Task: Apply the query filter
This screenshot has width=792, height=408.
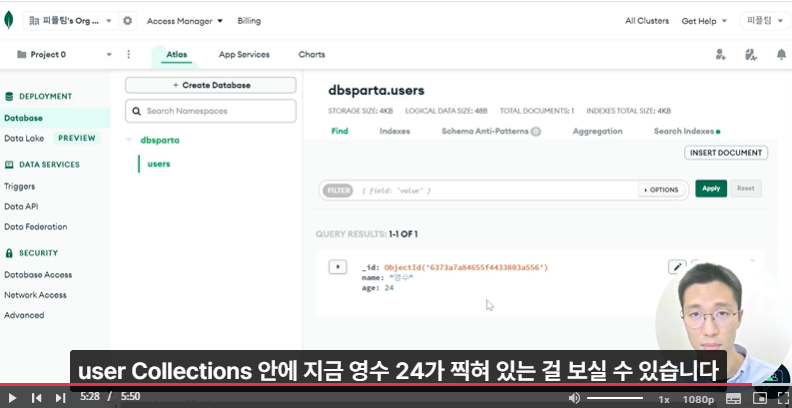Action: (711, 188)
